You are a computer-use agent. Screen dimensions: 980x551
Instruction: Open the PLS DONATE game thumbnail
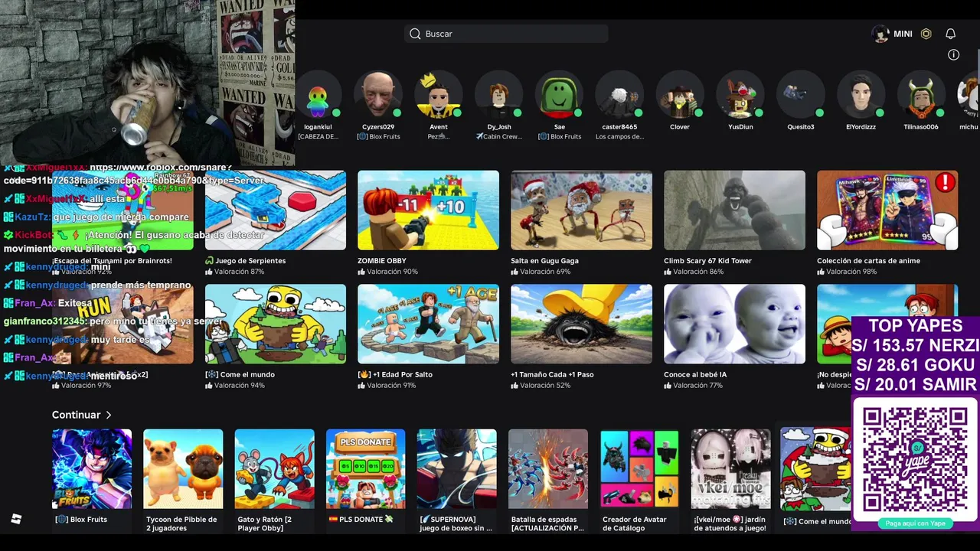(x=366, y=469)
